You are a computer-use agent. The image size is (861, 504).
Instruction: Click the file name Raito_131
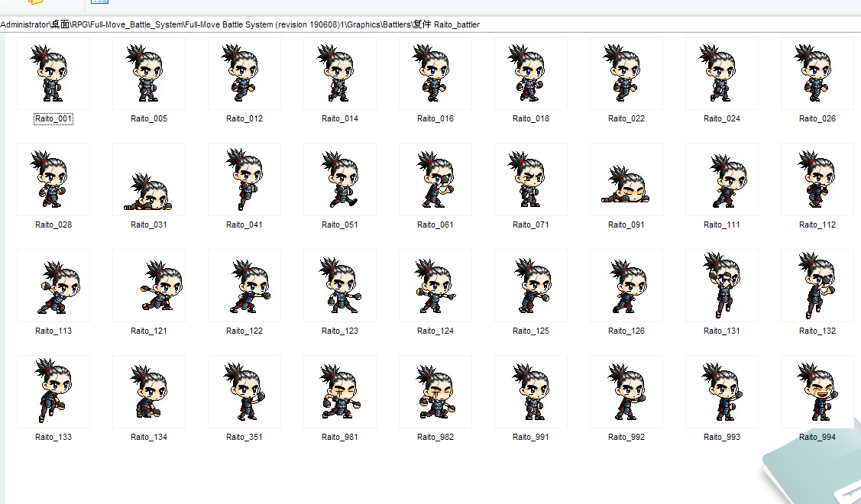[722, 331]
